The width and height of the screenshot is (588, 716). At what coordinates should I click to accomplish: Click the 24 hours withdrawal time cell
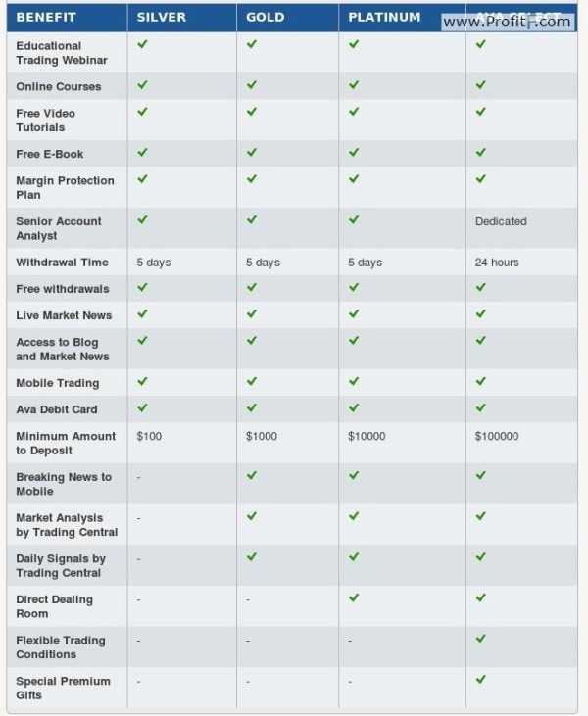(x=497, y=263)
